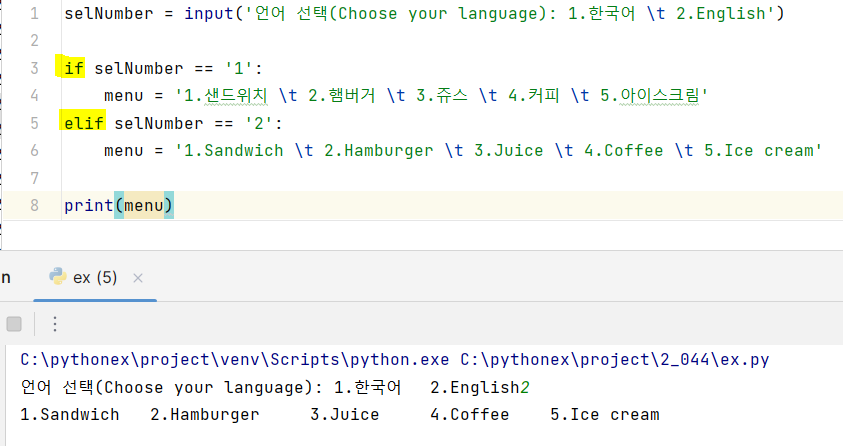Click the '2.English' text in the console prompt line
Image resolution: width=843 pixels, height=446 pixels.
(475, 387)
